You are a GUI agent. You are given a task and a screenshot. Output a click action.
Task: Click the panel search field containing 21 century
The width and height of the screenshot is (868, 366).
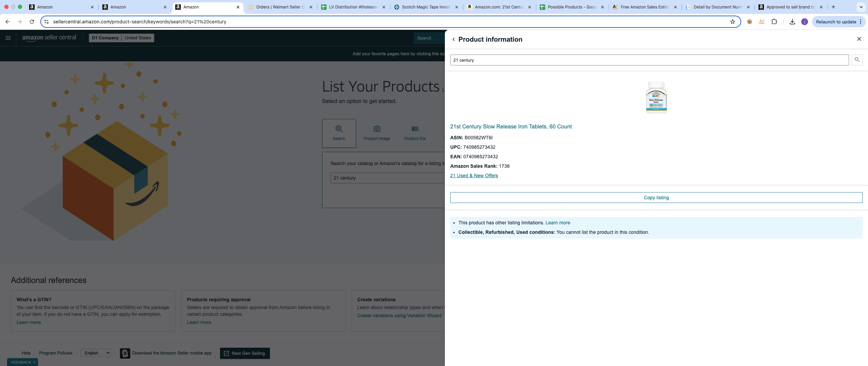click(x=649, y=60)
